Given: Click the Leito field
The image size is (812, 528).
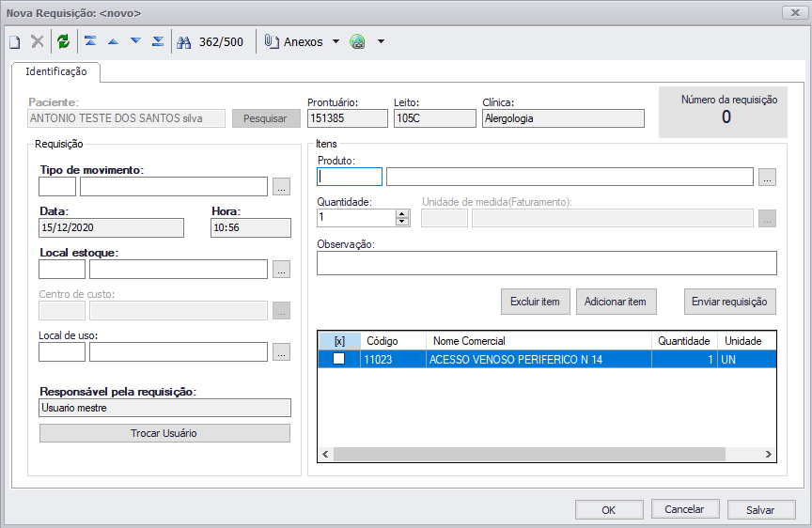Looking at the screenshot, I should [434, 118].
